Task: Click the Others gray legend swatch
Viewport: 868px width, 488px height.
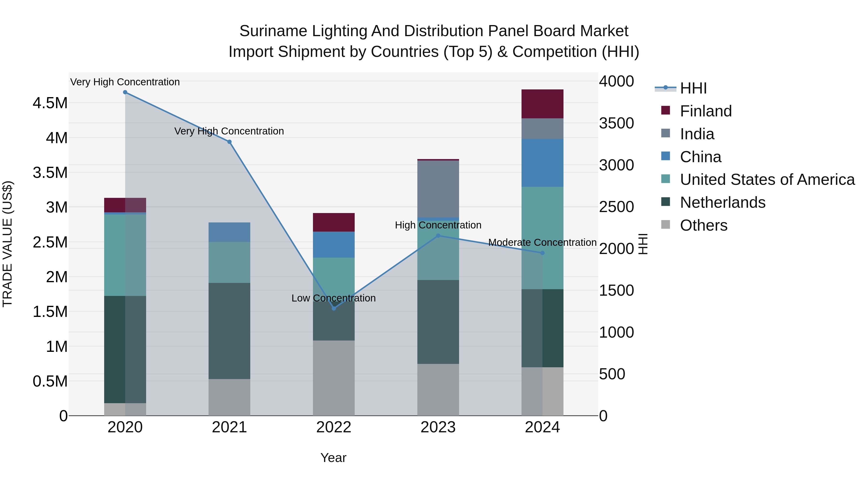Action: tap(665, 224)
